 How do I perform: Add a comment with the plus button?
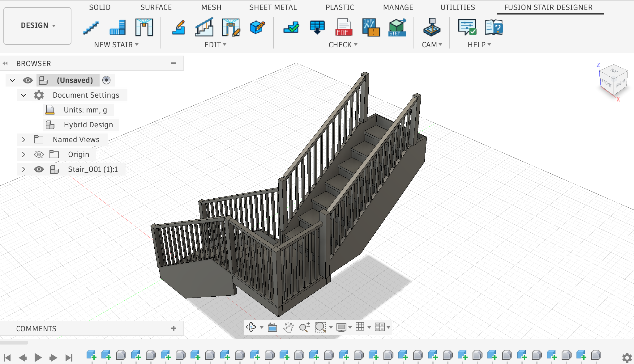pos(174,328)
